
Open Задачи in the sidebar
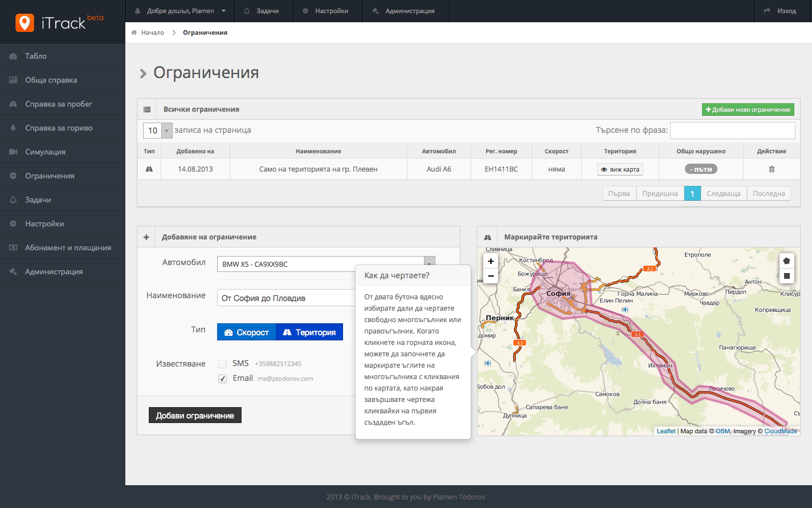point(63,200)
